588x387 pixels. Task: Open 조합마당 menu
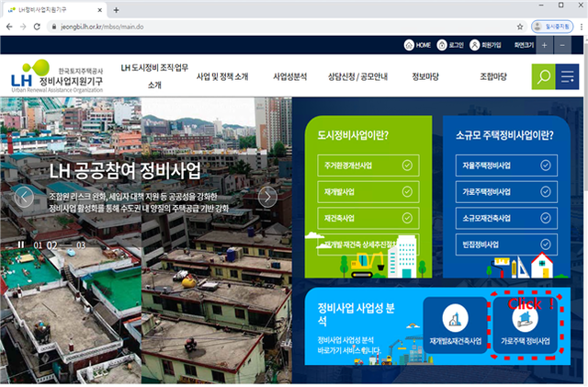point(493,76)
